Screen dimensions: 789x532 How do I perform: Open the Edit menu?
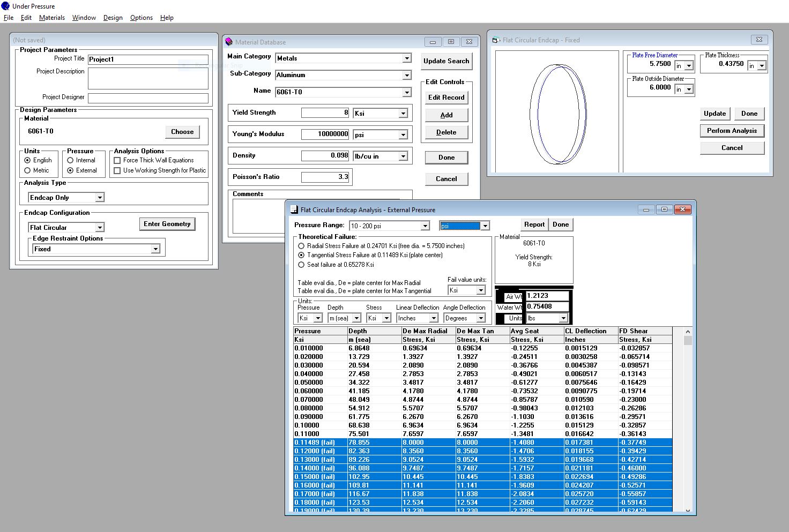tap(26, 18)
